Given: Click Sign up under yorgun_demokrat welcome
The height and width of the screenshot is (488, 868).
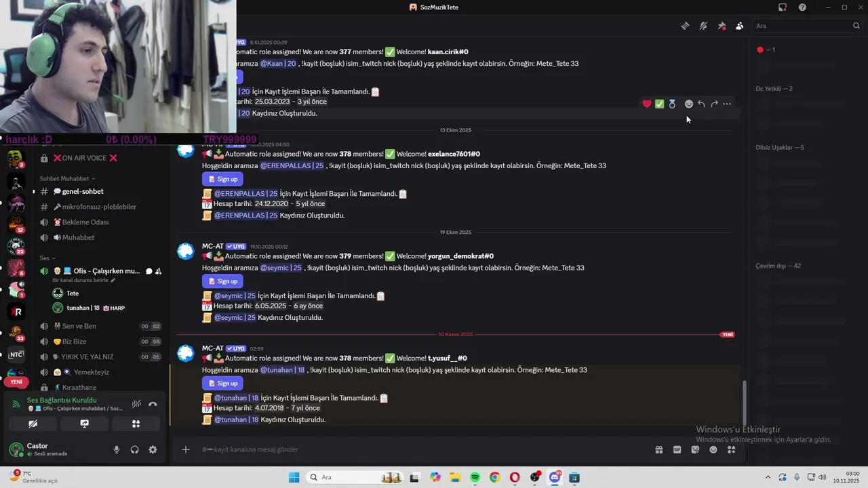Looking at the screenshot, I should 222,281.
